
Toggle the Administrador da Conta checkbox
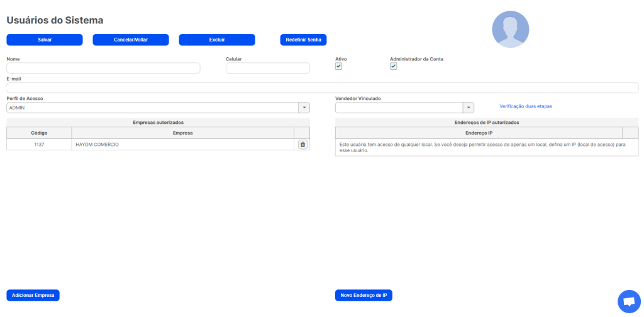coord(393,67)
